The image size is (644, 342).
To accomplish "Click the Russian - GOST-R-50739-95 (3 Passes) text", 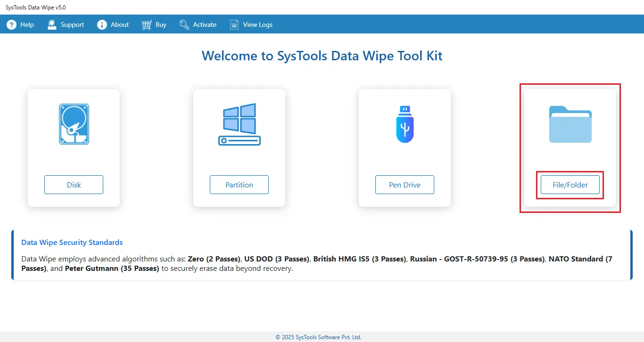I will click(478, 259).
